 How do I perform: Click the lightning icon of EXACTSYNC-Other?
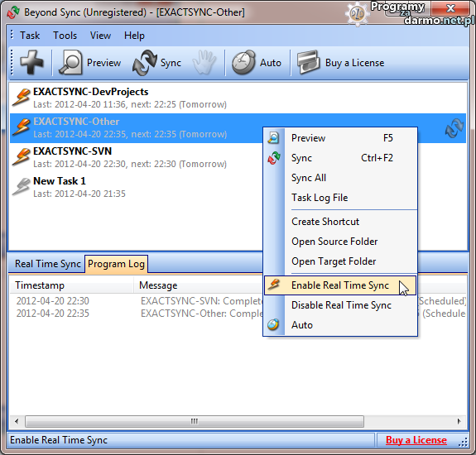[22, 127]
